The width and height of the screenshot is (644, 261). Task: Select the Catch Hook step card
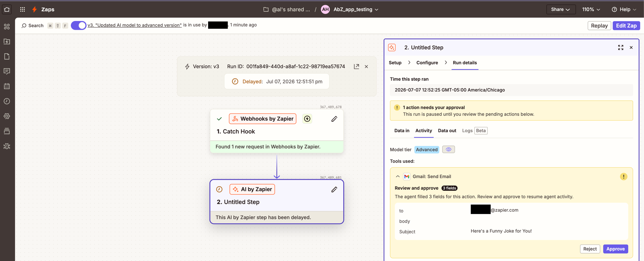pos(276,131)
